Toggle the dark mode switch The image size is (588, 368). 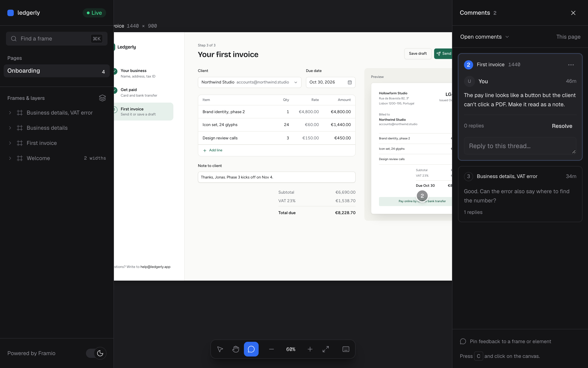(96, 353)
